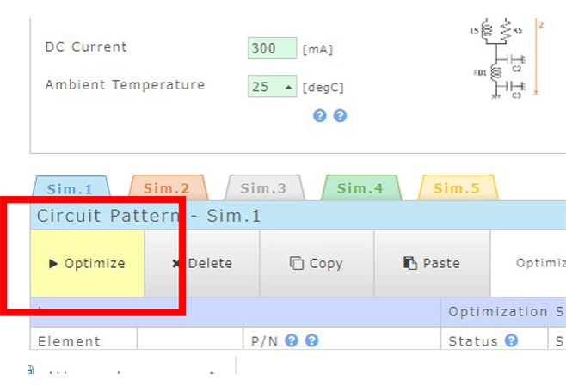Switch to the Sim.2 tab

[166, 188]
